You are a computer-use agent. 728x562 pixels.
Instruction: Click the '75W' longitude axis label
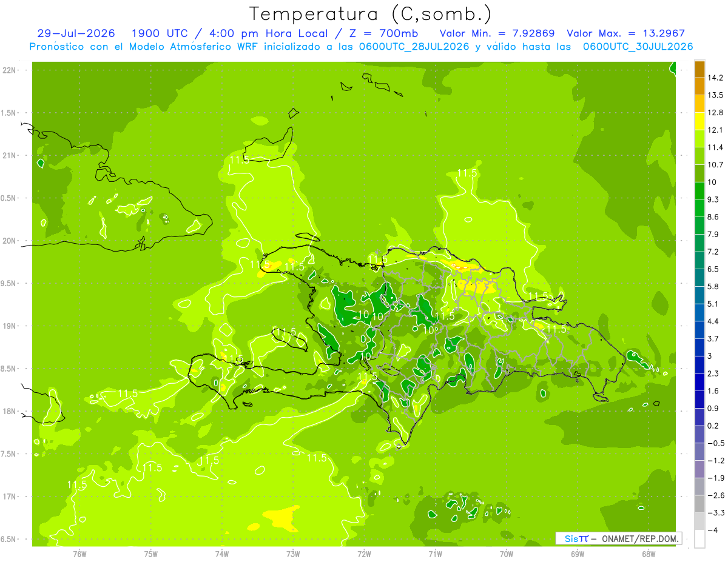coord(151,554)
